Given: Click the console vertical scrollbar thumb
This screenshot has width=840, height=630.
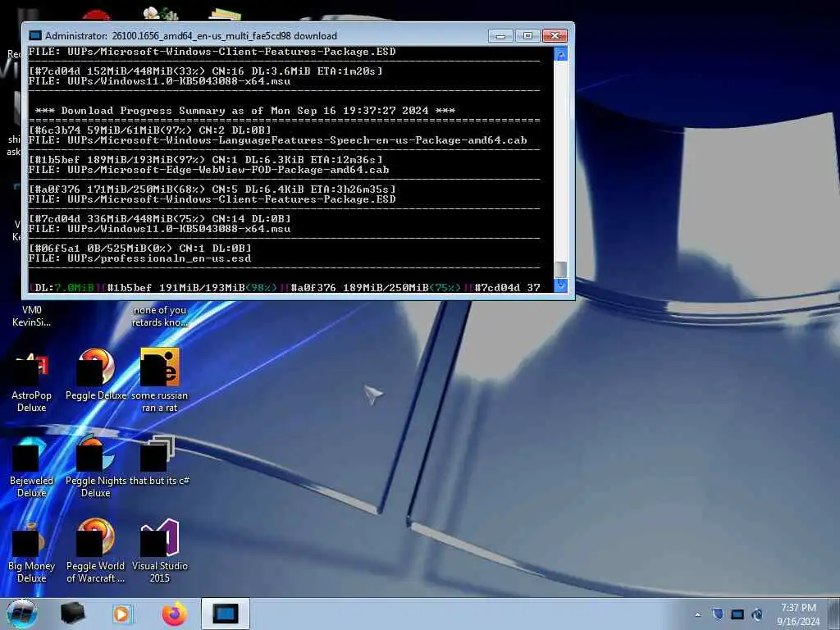Looking at the screenshot, I should tap(560, 269).
